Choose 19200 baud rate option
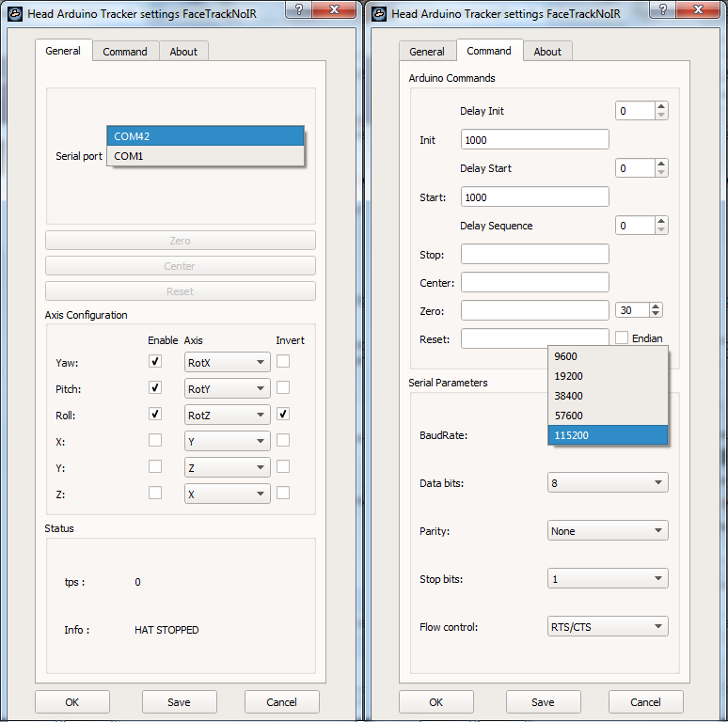Screen dimensions: 728x722 coord(608,376)
